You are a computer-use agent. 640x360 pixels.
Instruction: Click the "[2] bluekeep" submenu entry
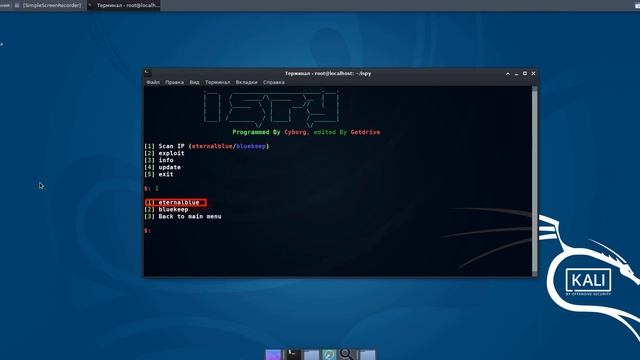coord(166,209)
